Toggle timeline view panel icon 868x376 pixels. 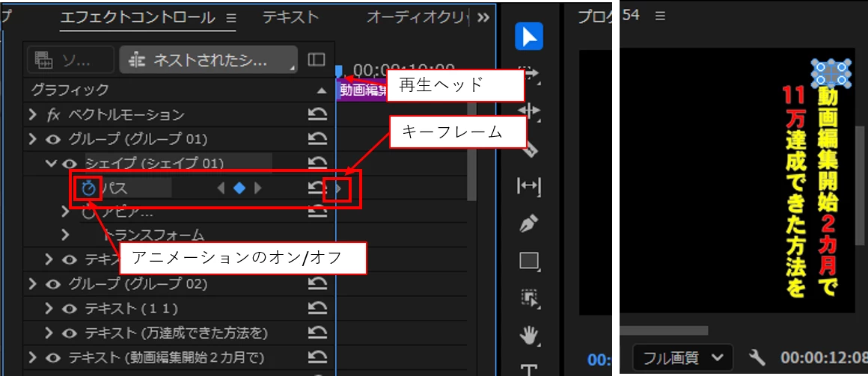click(316, 59)
